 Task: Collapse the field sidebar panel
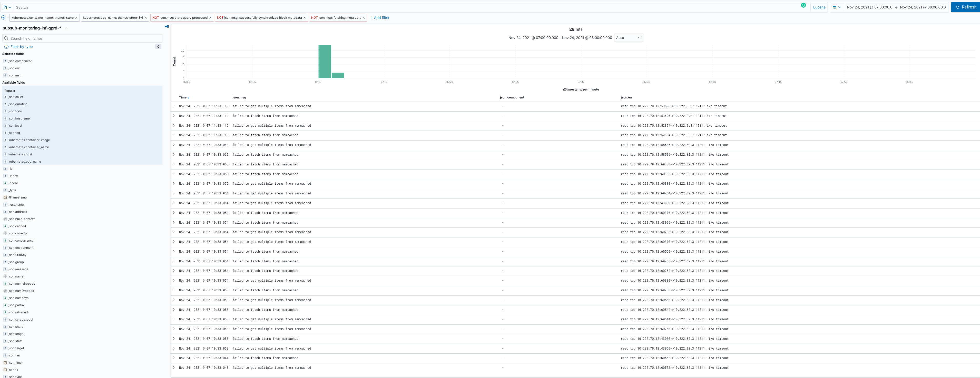[167, 27]
